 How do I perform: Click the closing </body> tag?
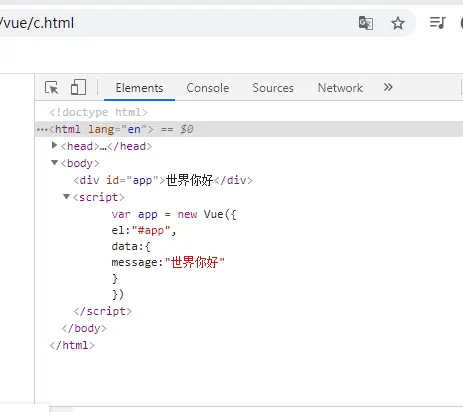(x=84, y=328)
